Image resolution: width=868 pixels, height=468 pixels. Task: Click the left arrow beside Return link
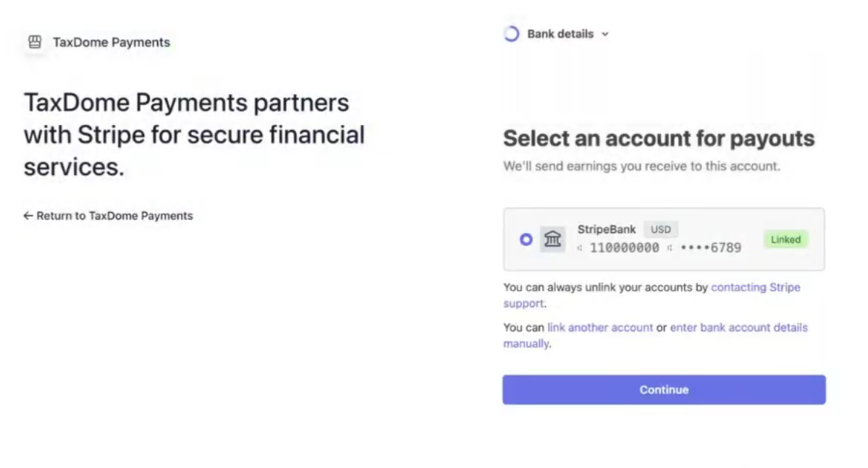click(x=28, y=216)
